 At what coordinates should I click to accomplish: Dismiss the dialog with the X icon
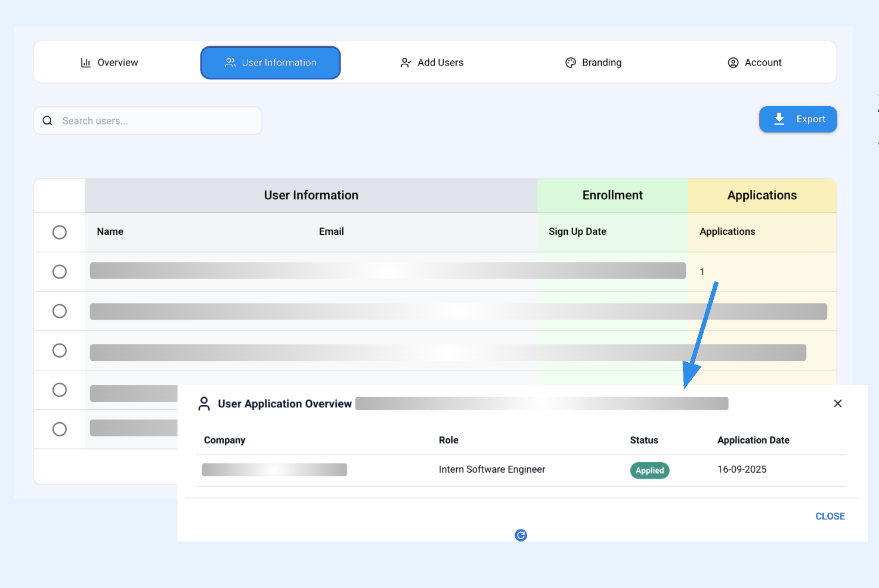click(837, 404)
